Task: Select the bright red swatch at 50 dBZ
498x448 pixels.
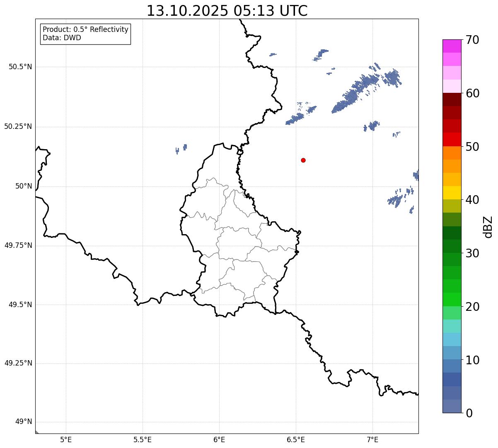Action: coord(452,139)
